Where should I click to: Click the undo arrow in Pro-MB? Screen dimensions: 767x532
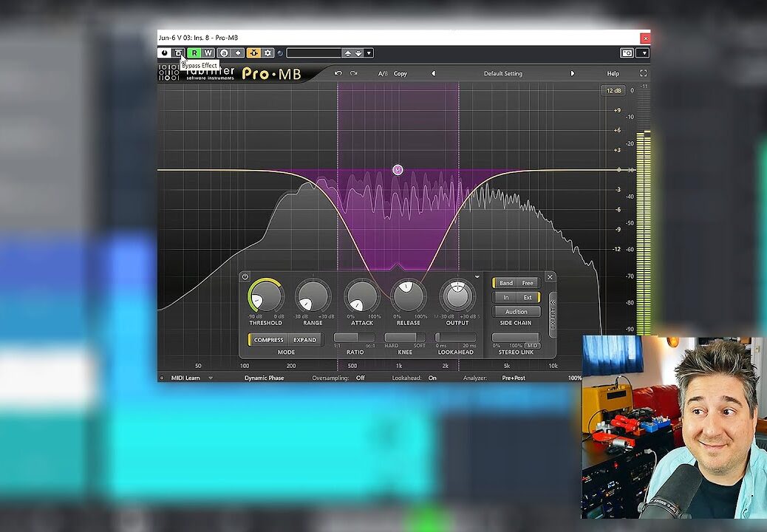pos(338,73)
